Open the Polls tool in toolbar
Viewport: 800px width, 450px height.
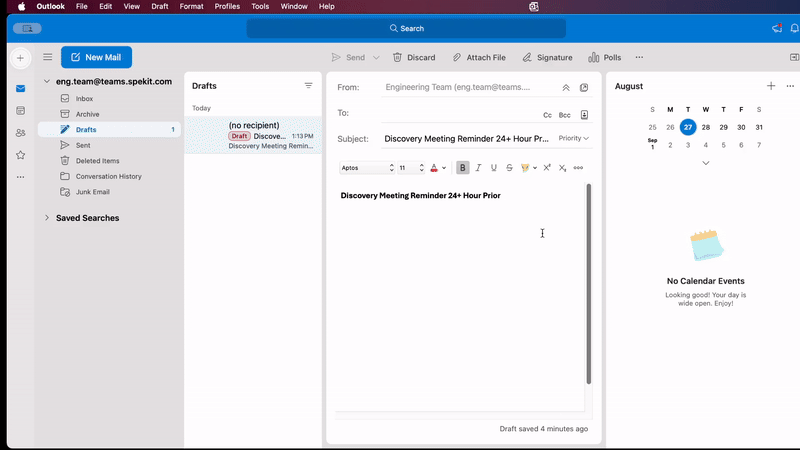click(x=604, y=58)
